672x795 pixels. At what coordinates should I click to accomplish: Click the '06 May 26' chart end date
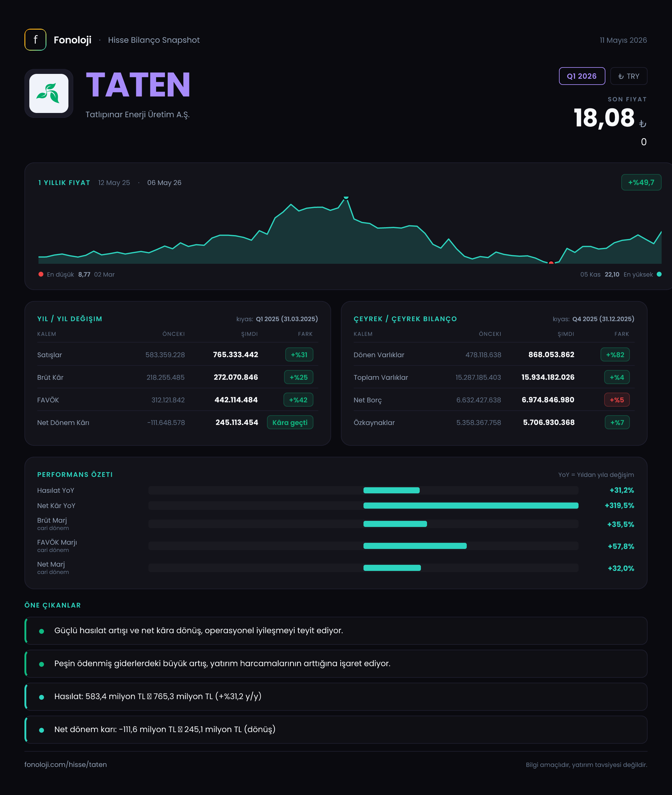pos(164,183)
